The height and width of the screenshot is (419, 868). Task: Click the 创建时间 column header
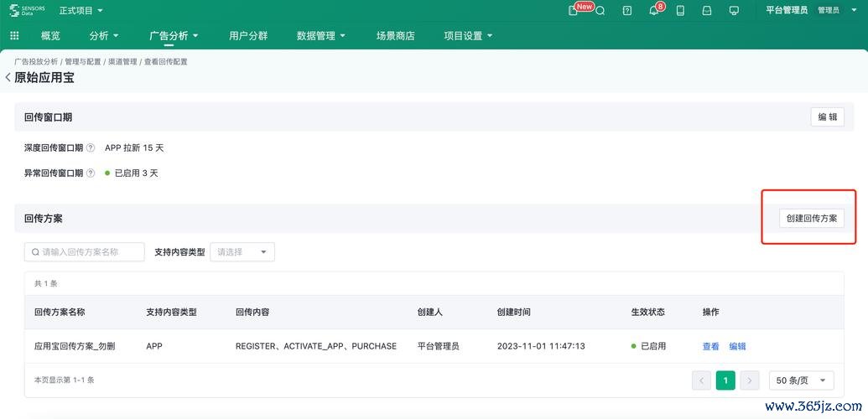[514, 313]
